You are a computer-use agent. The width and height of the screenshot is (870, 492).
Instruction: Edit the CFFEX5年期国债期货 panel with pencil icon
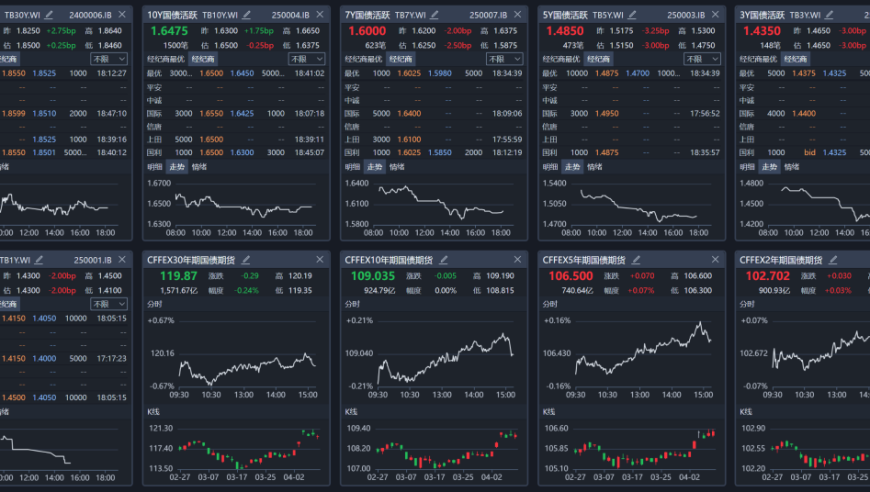(636, 260)
